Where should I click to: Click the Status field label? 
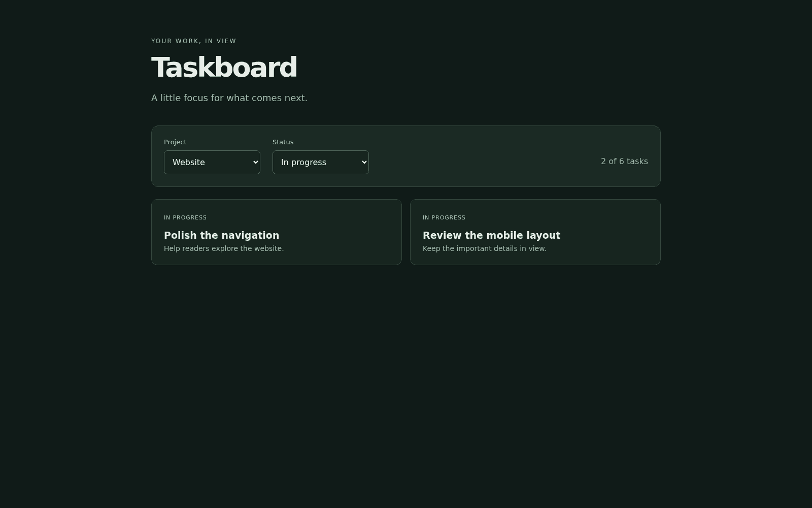(283, 142)
